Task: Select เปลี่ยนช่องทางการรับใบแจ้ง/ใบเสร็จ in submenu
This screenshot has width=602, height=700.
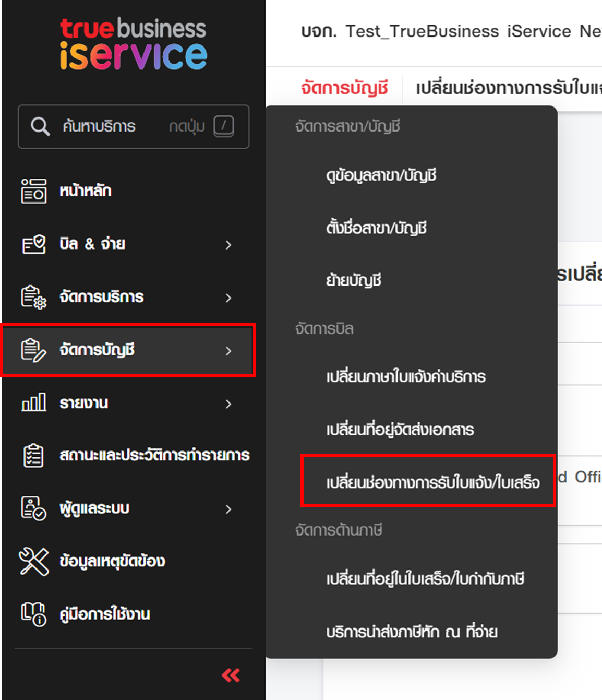Action: [x=433, y=482]
